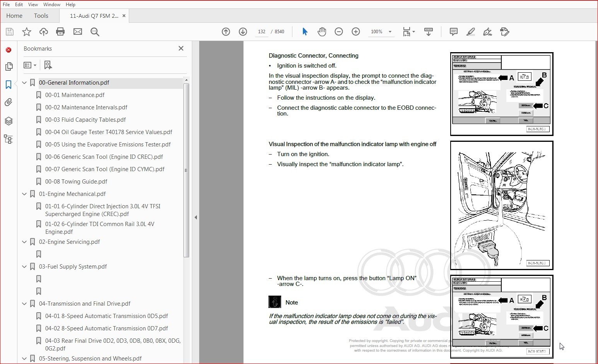Open bookmark 00-01 Maintenance.pdf
The width and height of the screenshot is (598, 364).
[75, 95]
